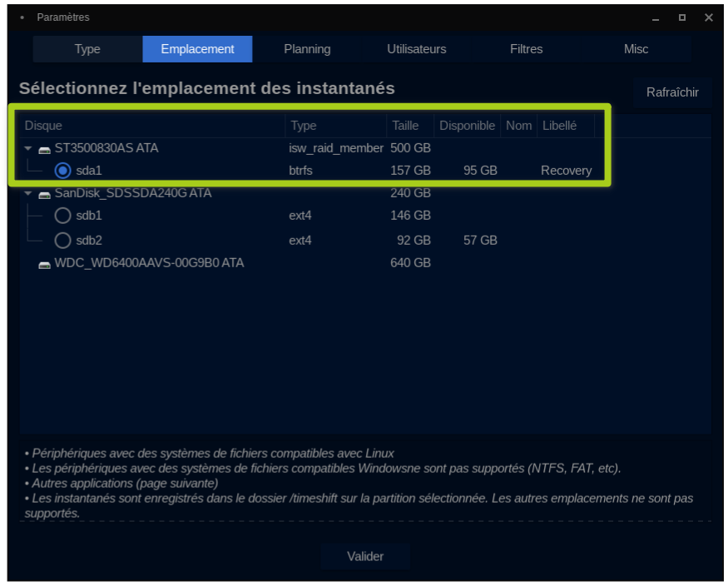Image resolution: width=728 pixels, height=586 pixels.
Task: Click the Libellé column header
Action: click(566, 126)
